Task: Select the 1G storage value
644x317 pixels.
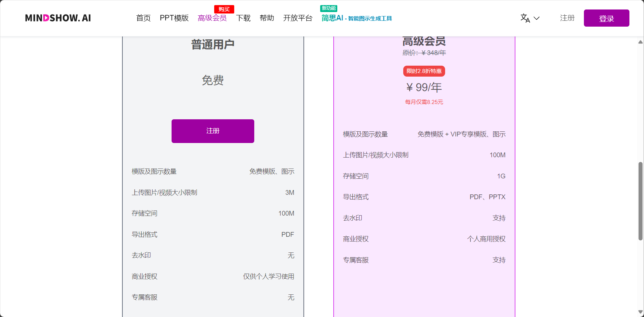Action: coord(501,176)
